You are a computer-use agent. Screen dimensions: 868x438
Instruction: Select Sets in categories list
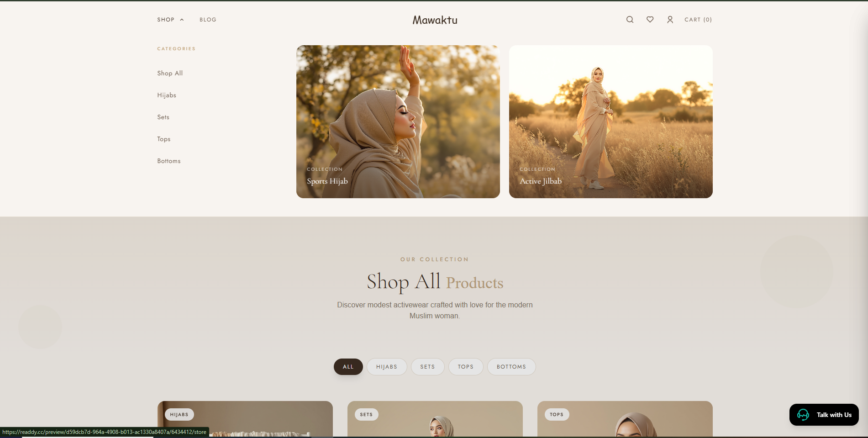point(163,117)
